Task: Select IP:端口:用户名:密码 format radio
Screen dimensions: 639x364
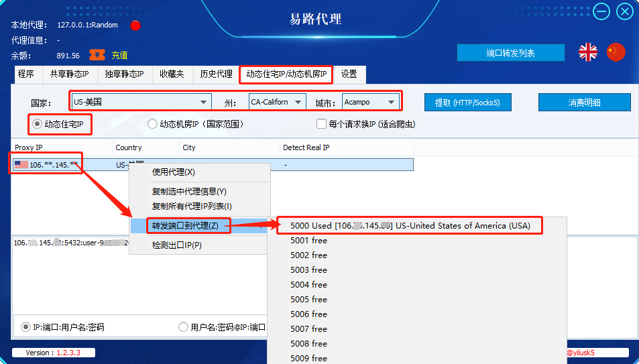Action: 25,327
